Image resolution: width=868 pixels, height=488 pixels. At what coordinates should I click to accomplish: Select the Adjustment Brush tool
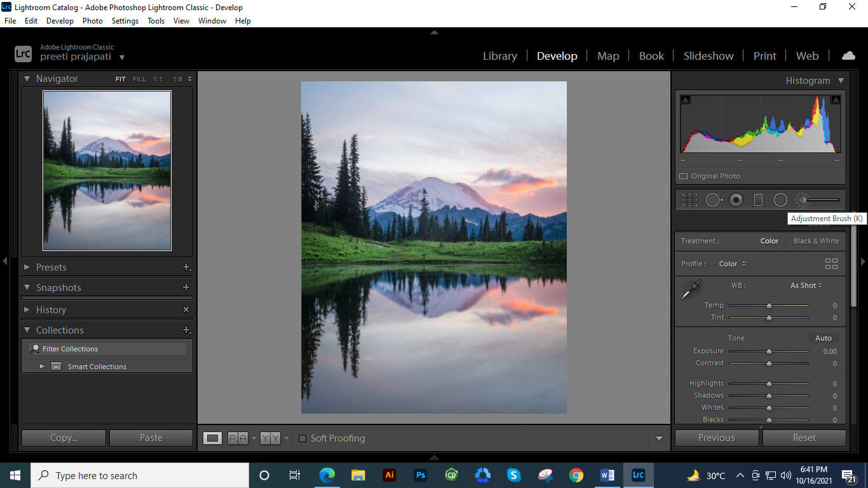click(x=802, y=200)
